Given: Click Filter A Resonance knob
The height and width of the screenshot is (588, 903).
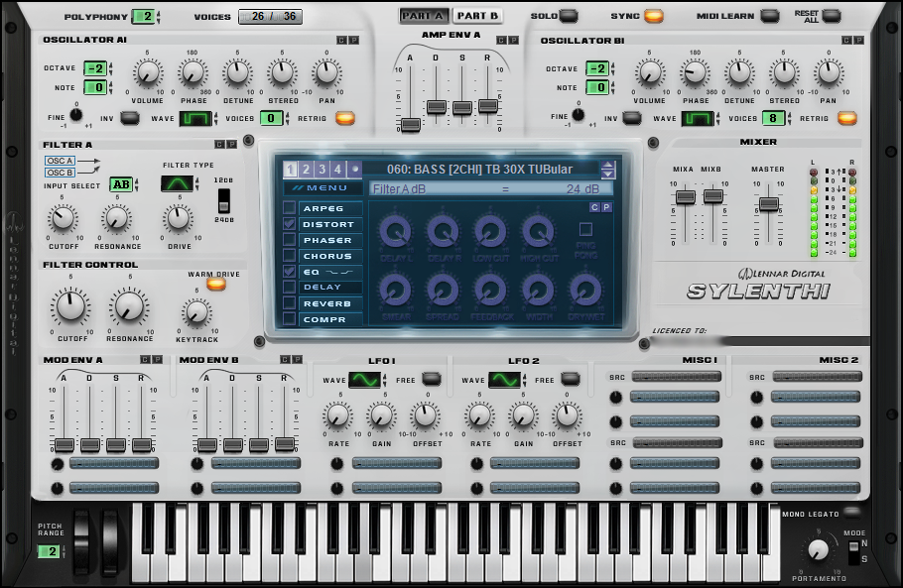Looking at the screenshot, I should [116, 218].
